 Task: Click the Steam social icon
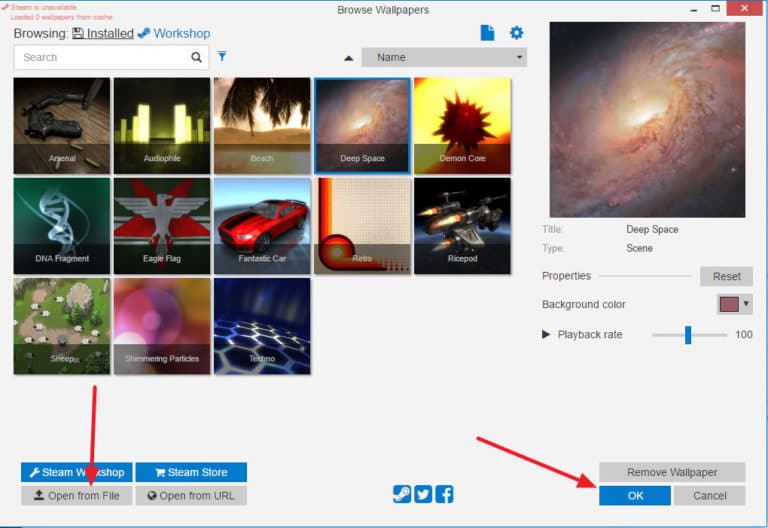[x=401, y=493]
